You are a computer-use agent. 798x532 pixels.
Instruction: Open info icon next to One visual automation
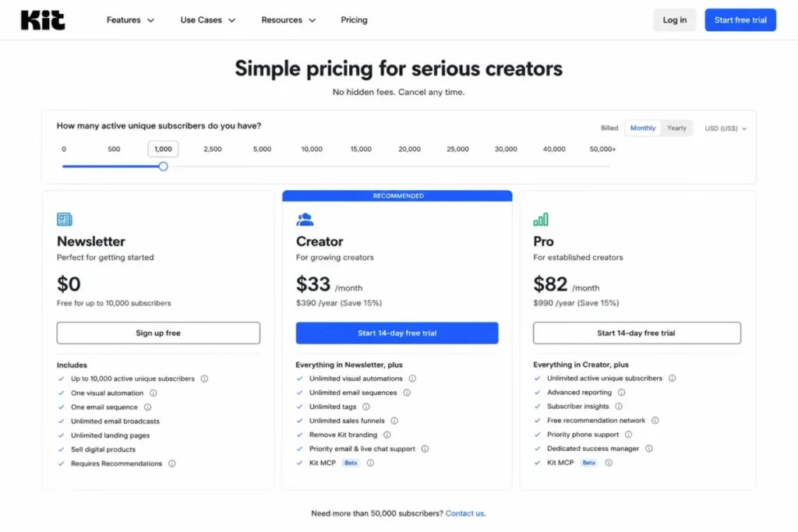pos(154,393)
